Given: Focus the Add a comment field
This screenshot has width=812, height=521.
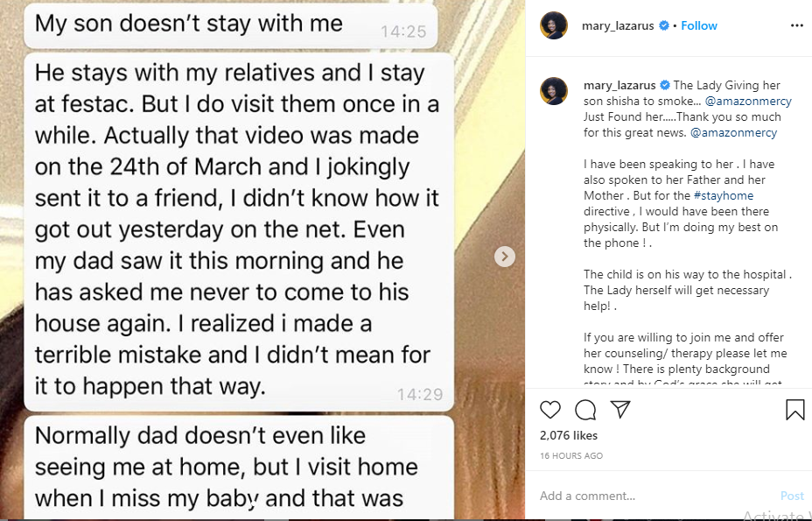Looking at the screenshot, I should point(655,496).
